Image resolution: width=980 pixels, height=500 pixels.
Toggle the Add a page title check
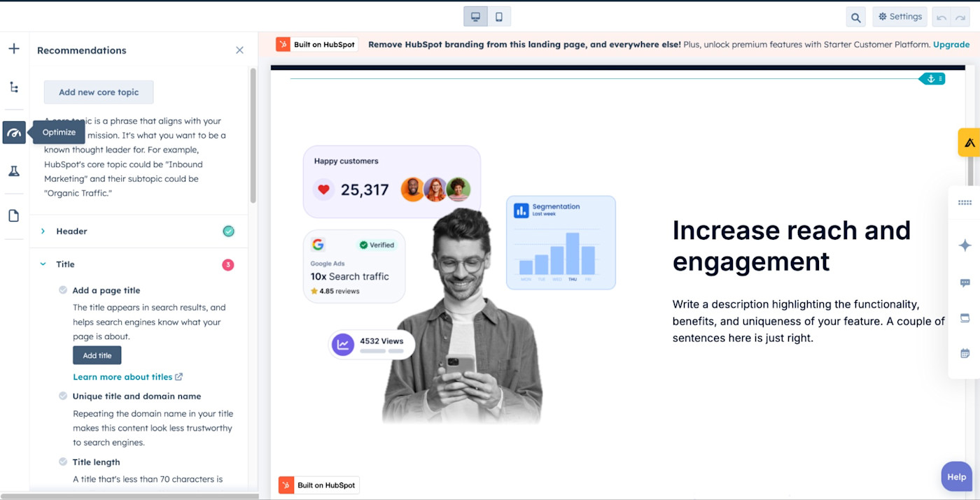63,290
